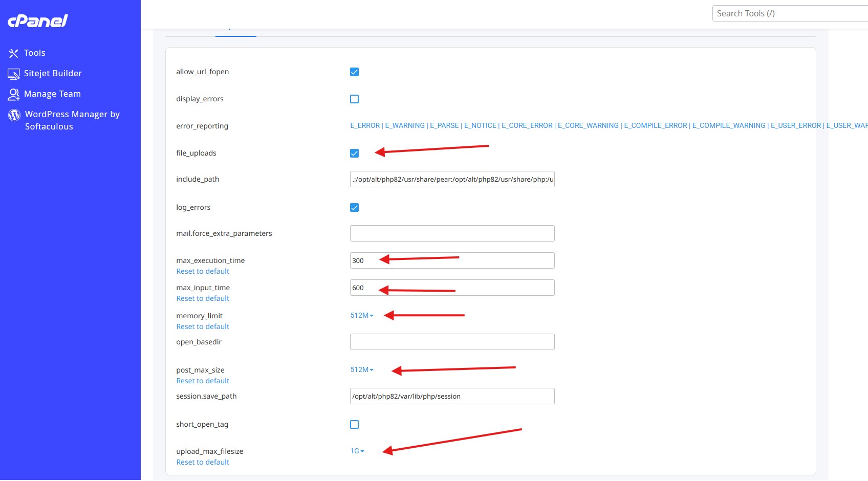Reset memory_limit to default

203,327
